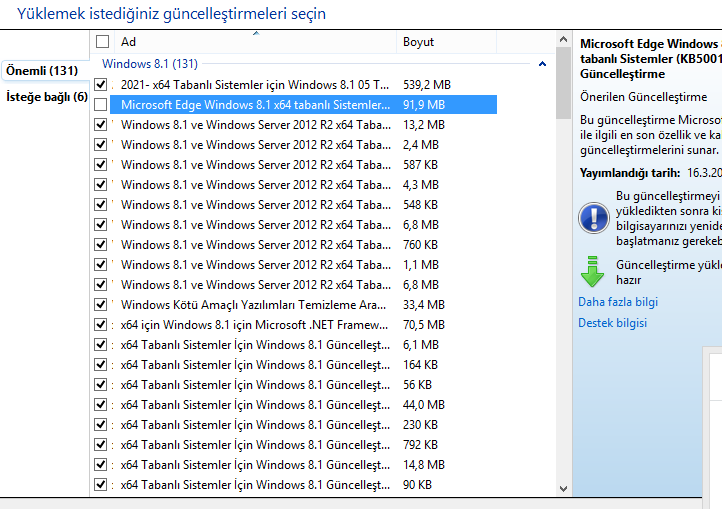722x509 pixels.
Task: Click the Windows 8.1 (131) group label
Action: 150,64
